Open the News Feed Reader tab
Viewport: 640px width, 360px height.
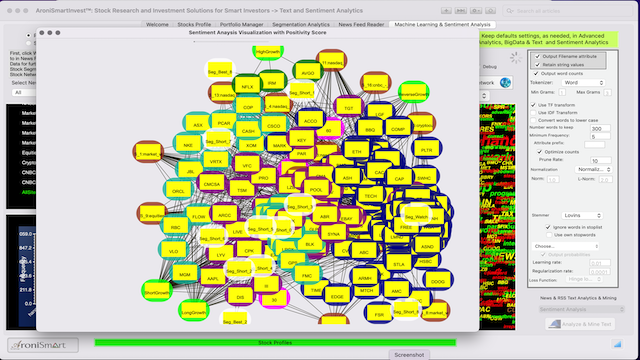361,24
